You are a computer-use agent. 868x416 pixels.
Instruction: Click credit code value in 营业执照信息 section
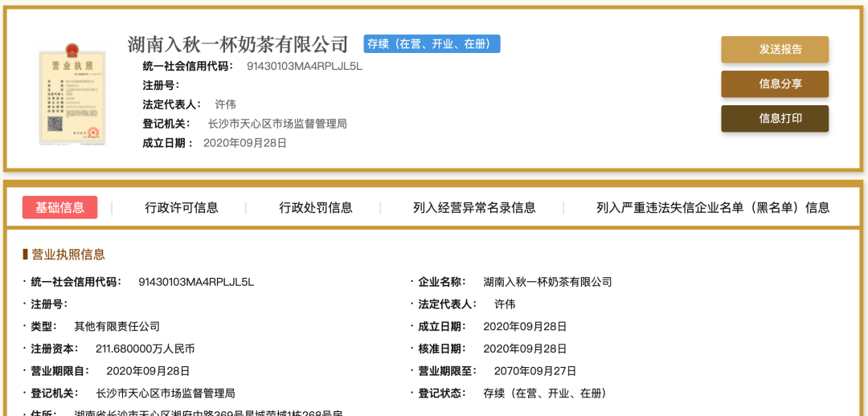click(196, 282)
